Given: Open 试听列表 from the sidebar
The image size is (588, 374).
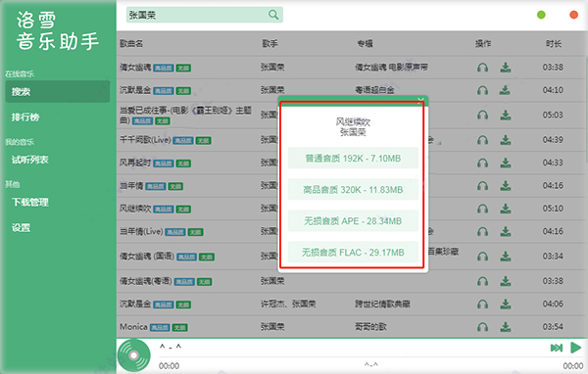Looking at the screenshot, I should (30, 160).
